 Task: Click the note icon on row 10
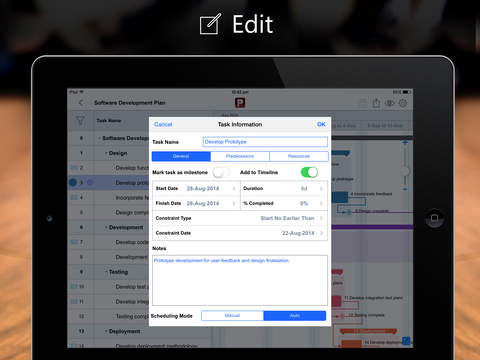click(x=74, y=287)
